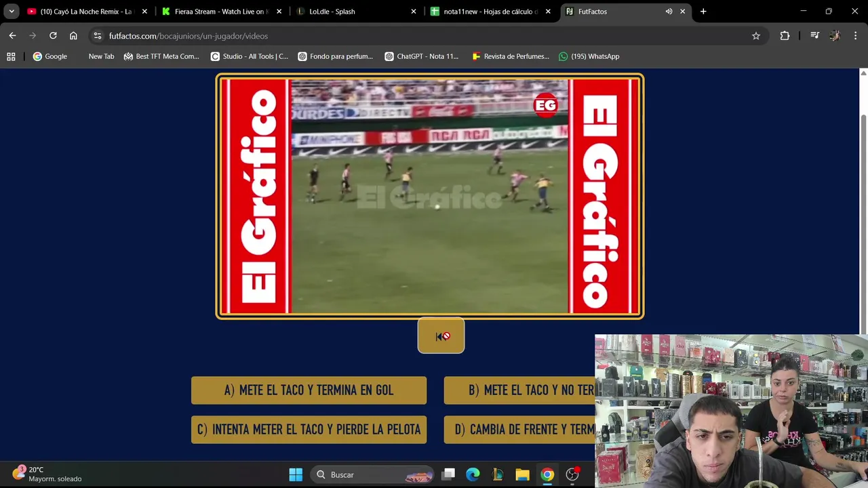Close the nota11new spreadsheet tab
Viewport: 868px width, 488px height.
click(x=548, y=12)
